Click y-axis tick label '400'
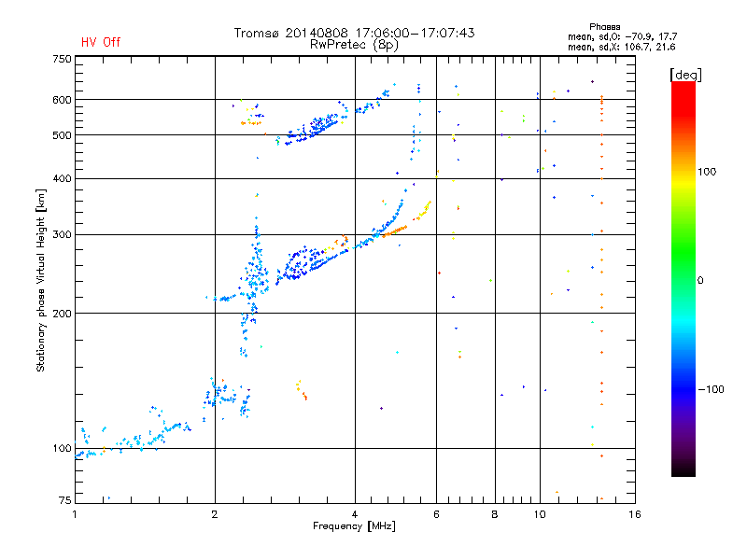The height and width of the screenshot is (560, 747). [62, 179]
